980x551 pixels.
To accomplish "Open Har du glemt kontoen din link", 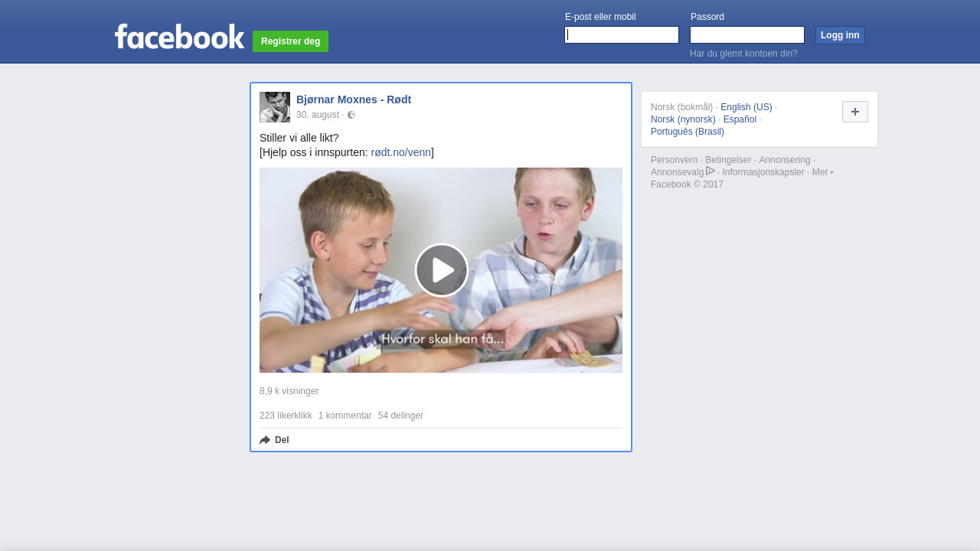I will (743, 54).
